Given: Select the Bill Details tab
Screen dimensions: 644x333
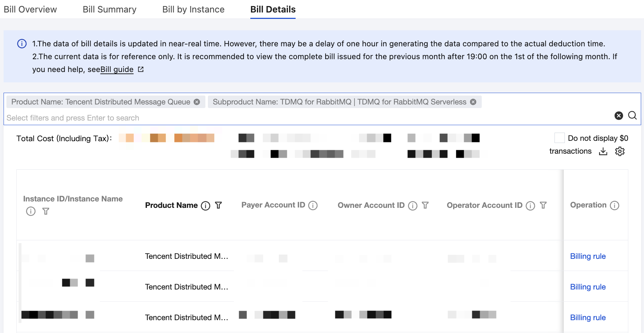Looking at the screenshot, I should click(273, 9).
